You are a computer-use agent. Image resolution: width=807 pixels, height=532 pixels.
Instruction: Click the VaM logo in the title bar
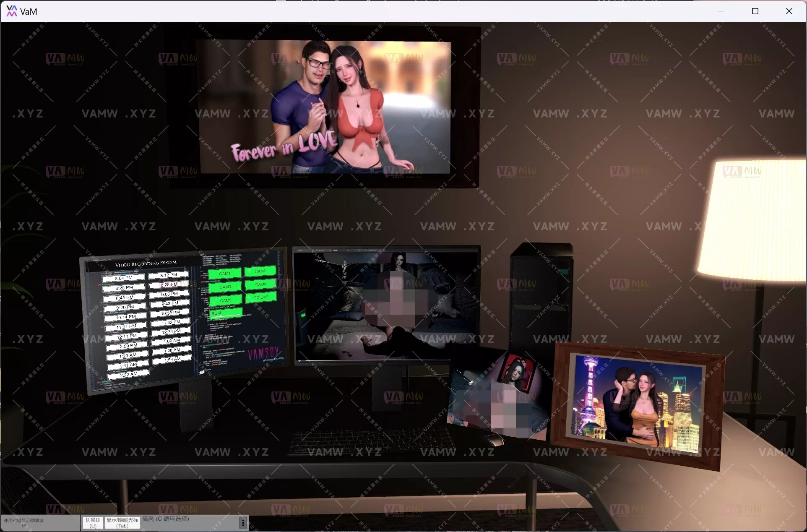(x=11, y=11)
